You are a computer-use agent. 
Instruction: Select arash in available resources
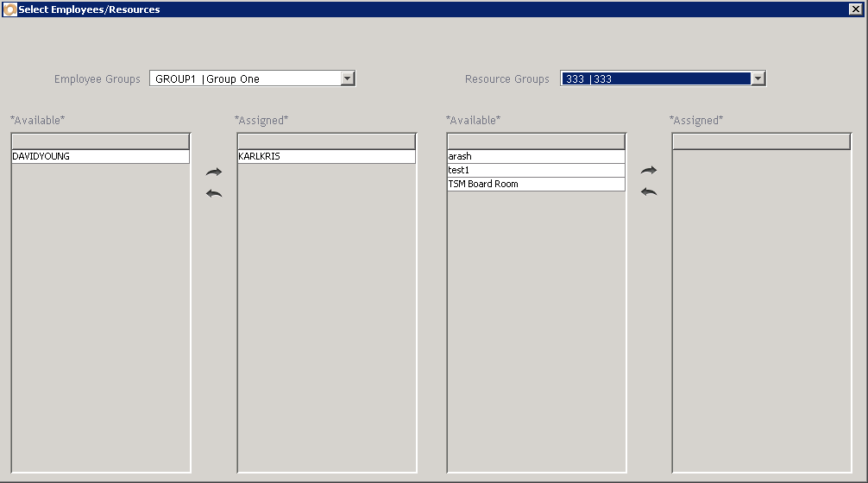pos(535,157)
